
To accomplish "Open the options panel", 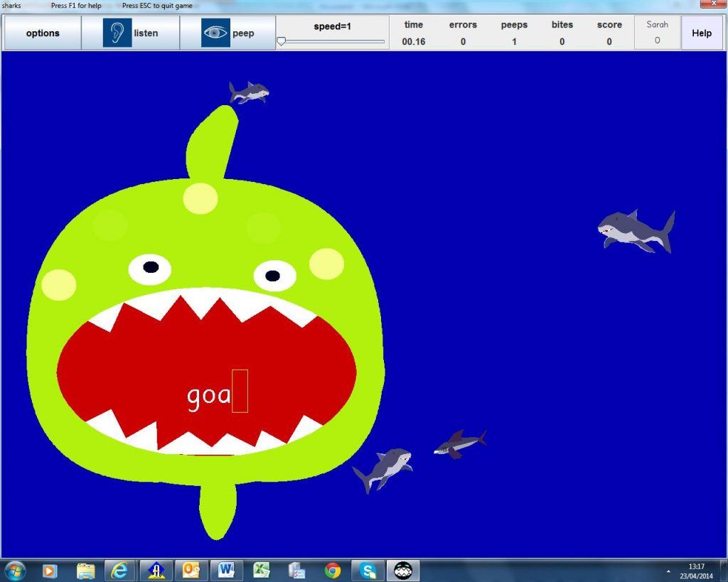I will [x=42, y=32].
